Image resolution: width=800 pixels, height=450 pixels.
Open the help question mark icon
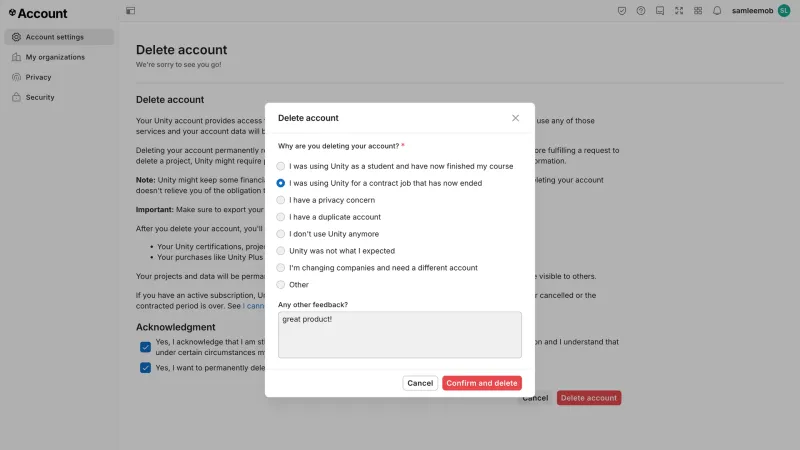pyautogui.click(x=641, y=11)
